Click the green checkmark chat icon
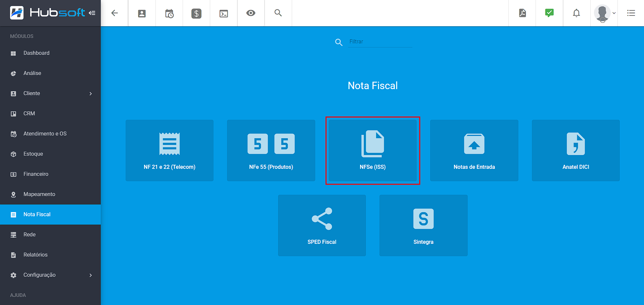644x305 pixels. pyautogui.click(x=549, y=13)
